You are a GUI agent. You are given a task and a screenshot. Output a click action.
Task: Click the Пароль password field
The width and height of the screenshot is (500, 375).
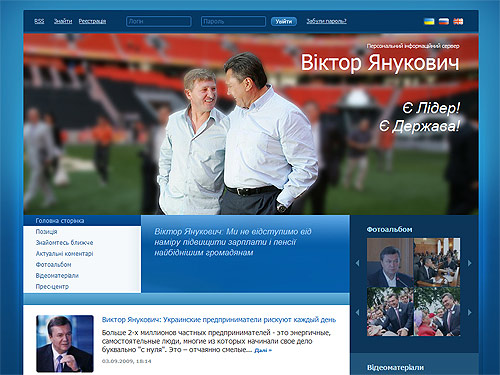tap(233, 21)
